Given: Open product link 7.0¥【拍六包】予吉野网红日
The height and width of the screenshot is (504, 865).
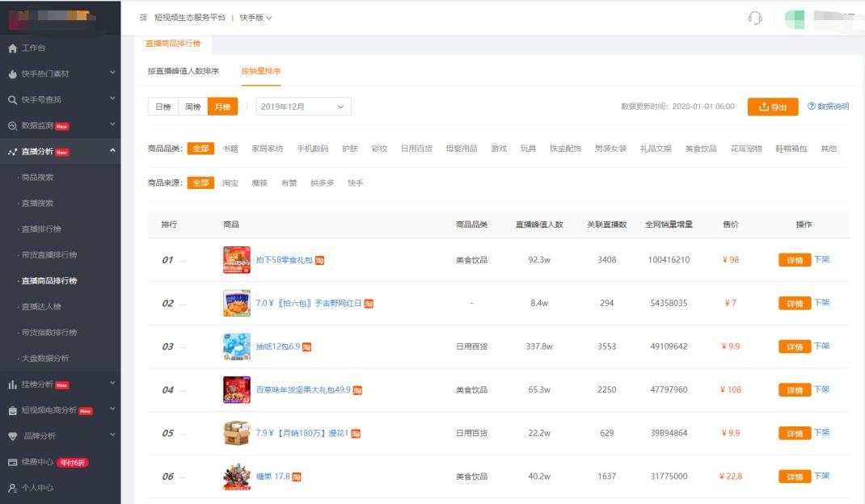Looking at the screenshot, I should tap(308, 303).
